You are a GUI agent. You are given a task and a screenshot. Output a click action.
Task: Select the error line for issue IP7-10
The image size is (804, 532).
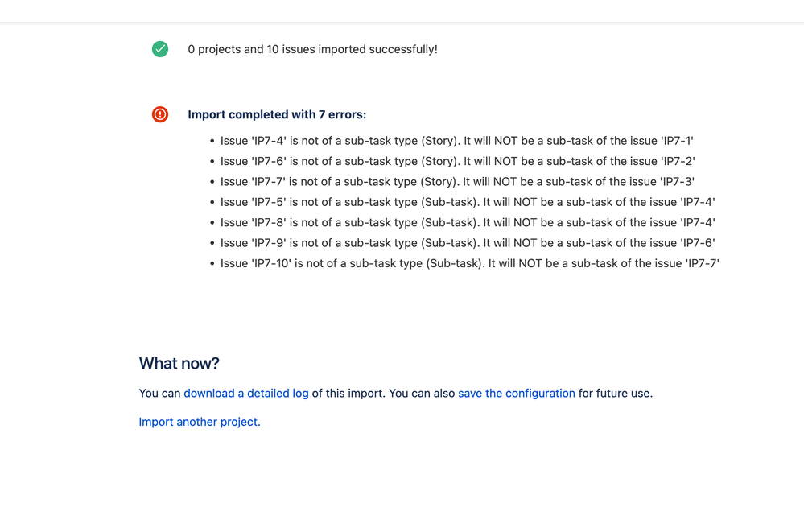coord(470,264)
